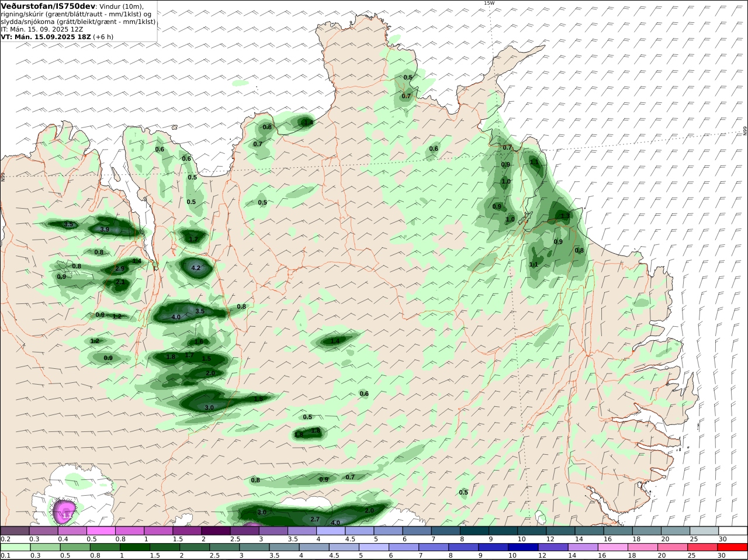Screen dimensions: 748x560
Task: Click the purple snowfall patch in the southwest corner
Action: 63,512
